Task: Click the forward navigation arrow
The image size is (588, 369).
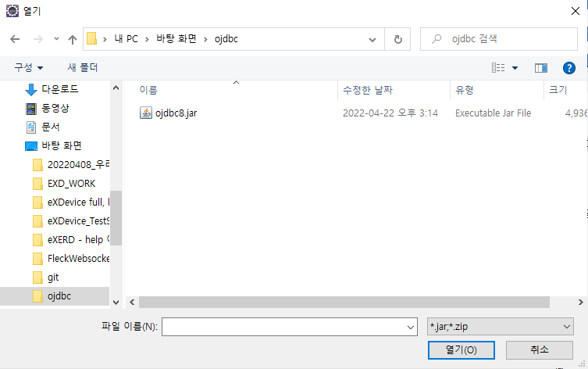Action: pyautogui.click(x=38, y=39)
